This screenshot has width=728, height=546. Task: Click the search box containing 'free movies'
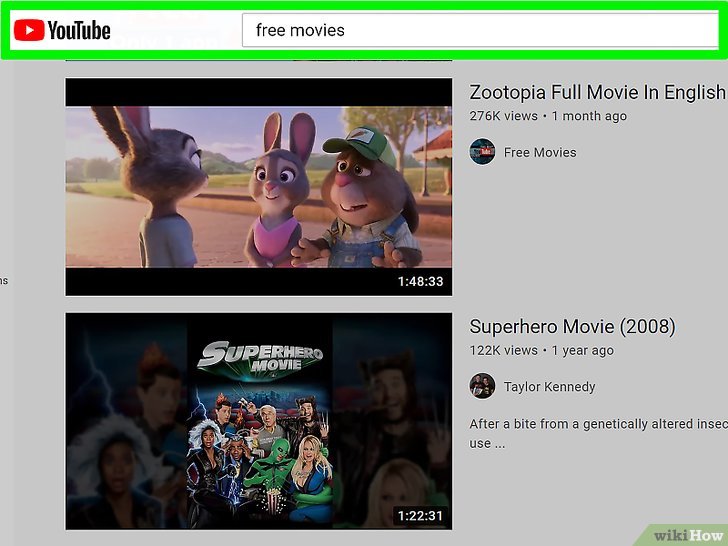coord(480,30)
